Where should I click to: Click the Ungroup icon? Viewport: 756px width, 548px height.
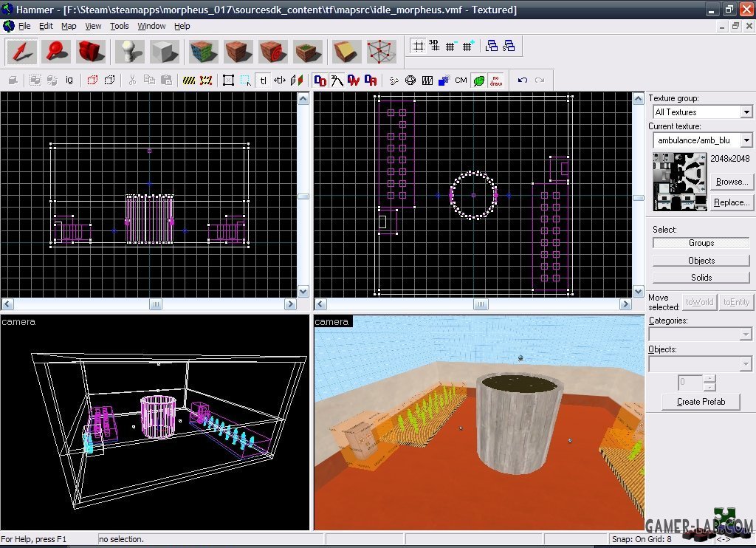tap(52, 80)
